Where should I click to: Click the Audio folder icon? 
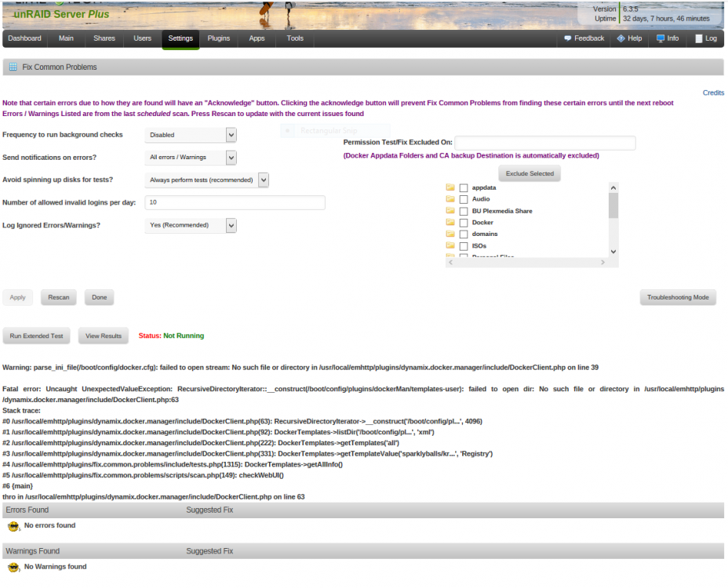pos(450,198)
